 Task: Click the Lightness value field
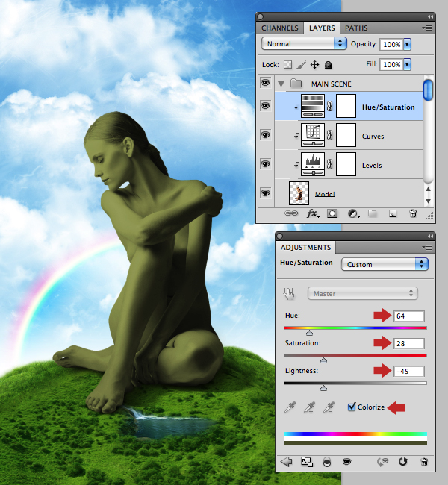(409, 371)
